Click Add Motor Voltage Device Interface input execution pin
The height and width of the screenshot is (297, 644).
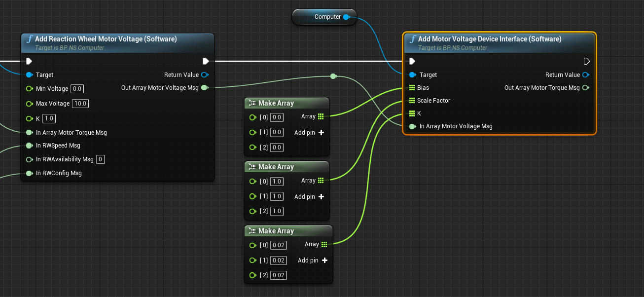point(412,61)
